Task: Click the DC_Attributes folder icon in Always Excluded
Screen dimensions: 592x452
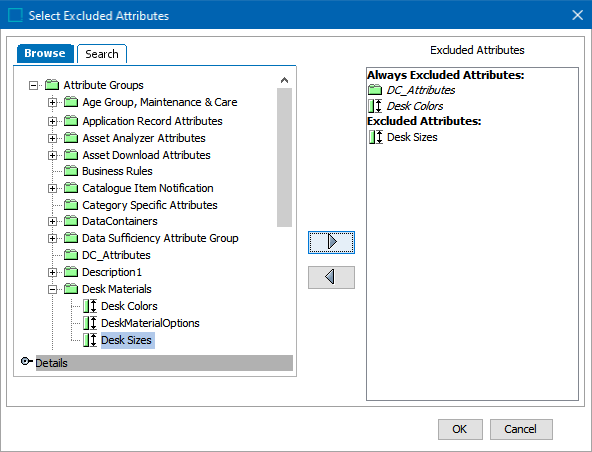Action: pos(375,90)
